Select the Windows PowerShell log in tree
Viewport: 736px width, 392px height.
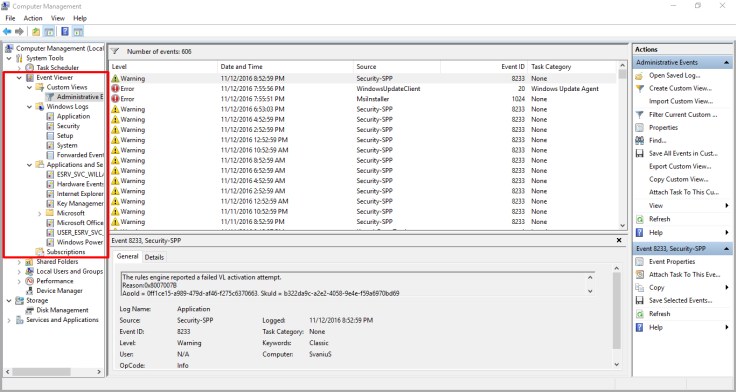coord(80,242)
